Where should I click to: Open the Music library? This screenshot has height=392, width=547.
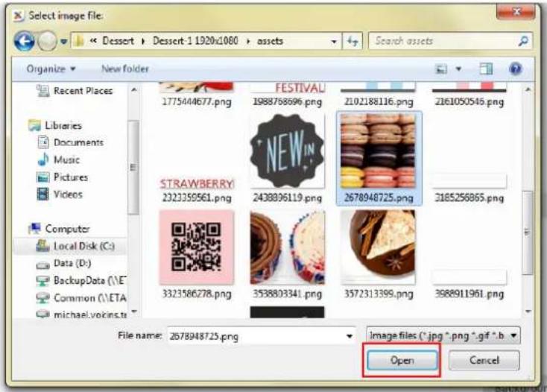click(x=66, y=159)
